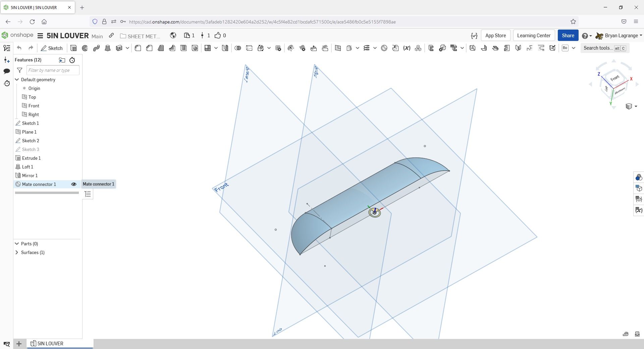Select the Linear pattern tool

coord(208,48)
